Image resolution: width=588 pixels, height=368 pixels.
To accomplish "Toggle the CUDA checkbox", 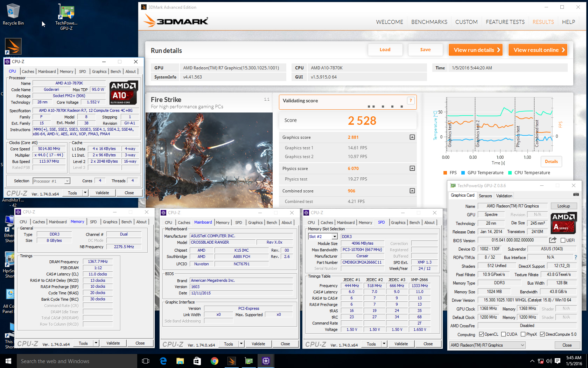I will [504, 334].
